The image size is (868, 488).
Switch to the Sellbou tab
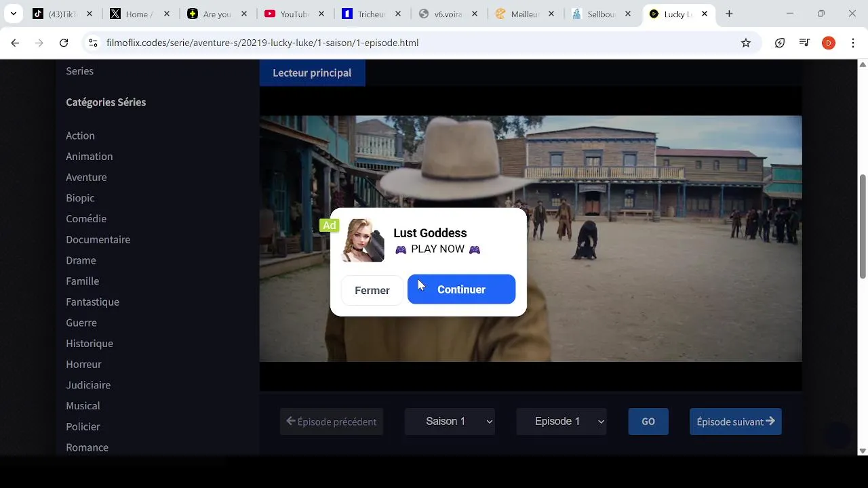(602, 14)
